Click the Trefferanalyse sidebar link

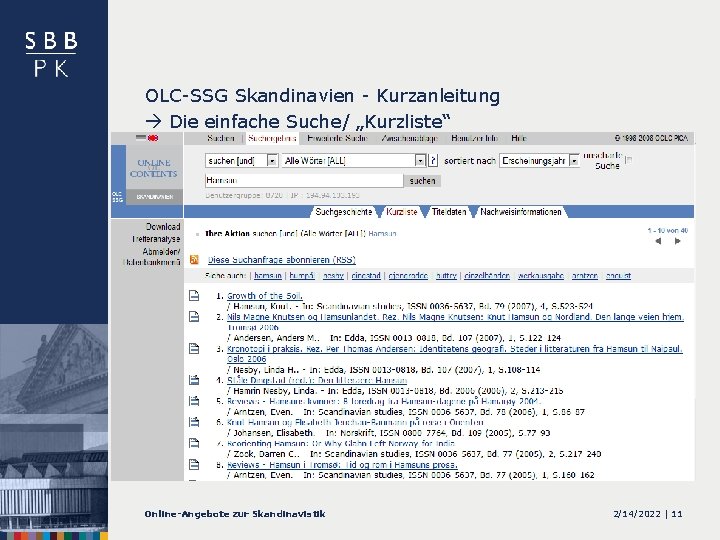(x=156, y=239)
